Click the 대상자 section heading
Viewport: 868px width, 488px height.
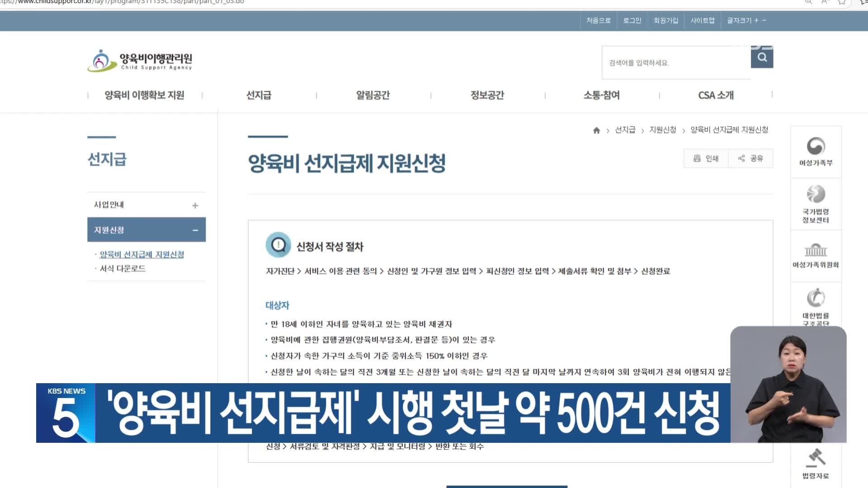click(277, 305)
